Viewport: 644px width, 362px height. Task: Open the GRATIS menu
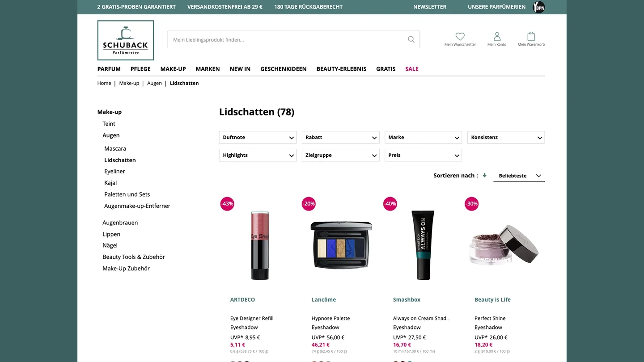point(386,69)
